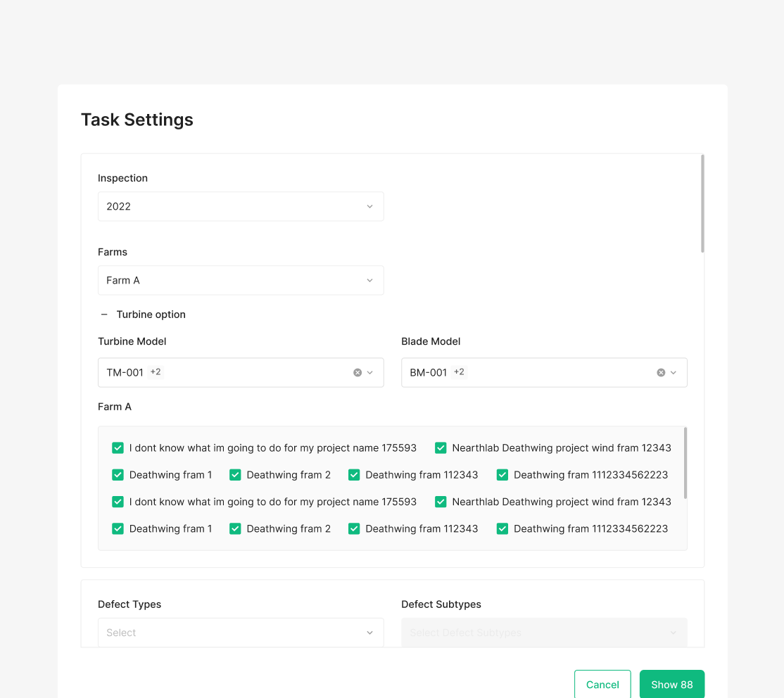Click the chevron arrow in the Inspection field

(370, 206)
